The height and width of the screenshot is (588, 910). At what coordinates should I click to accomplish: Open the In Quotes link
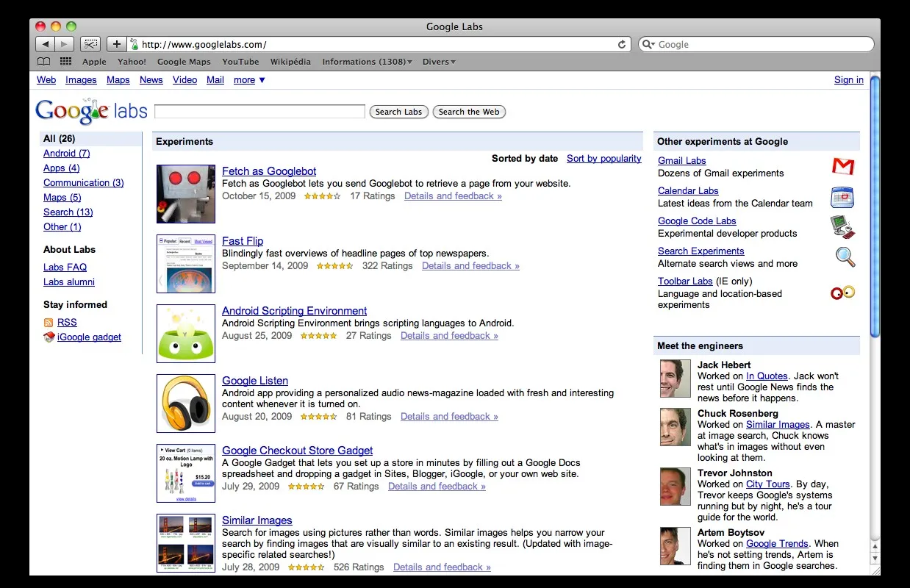click(x=767, y=376)
